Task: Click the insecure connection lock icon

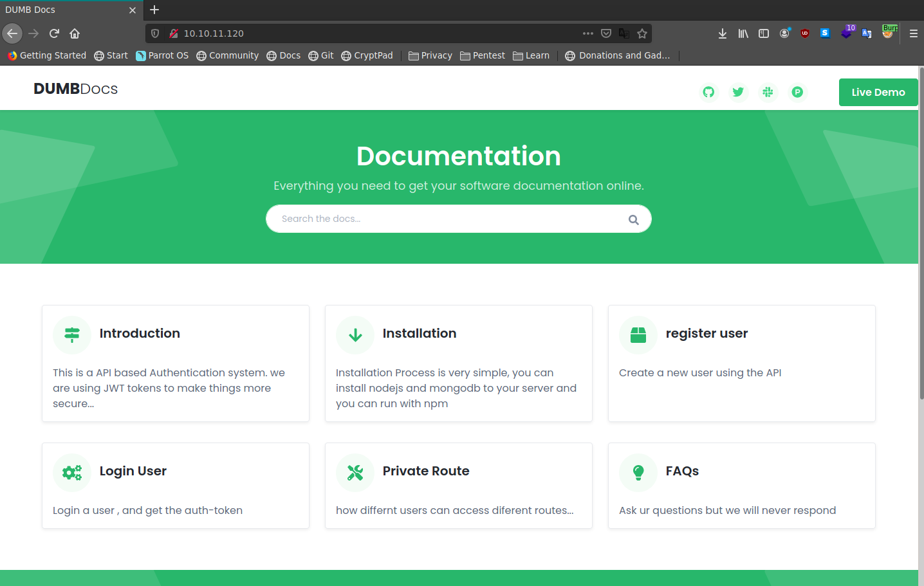Action: tap(174, 33)
